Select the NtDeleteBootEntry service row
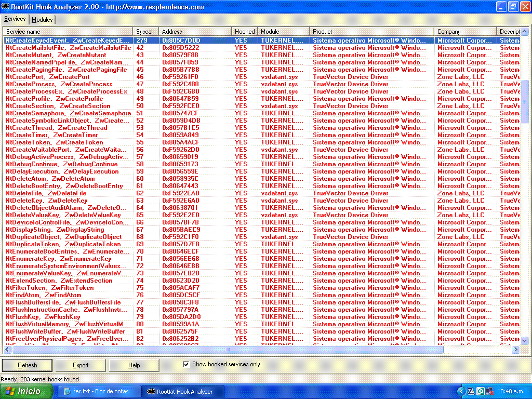This screenshot has height=399, width=532. pyautogui.click(x=262, y=186)
